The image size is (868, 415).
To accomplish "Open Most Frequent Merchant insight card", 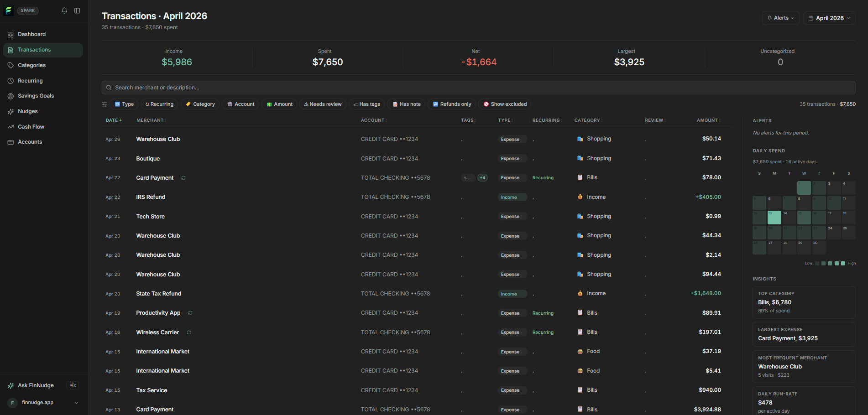I will coord(804,367).
